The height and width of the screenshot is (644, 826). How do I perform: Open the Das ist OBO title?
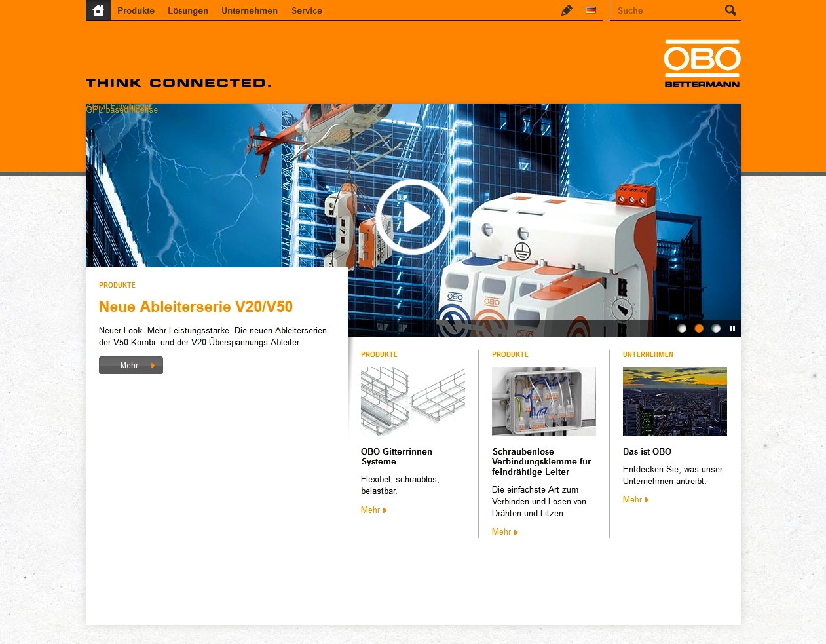pos(647,451)
